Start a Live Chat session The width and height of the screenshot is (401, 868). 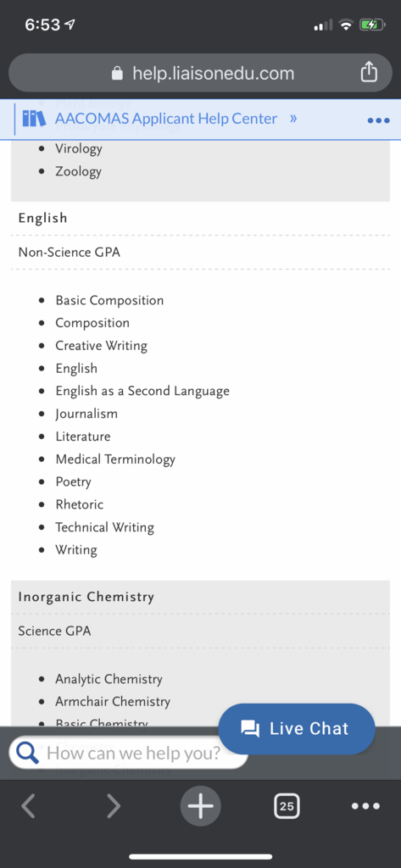click(x=297, y=728)
